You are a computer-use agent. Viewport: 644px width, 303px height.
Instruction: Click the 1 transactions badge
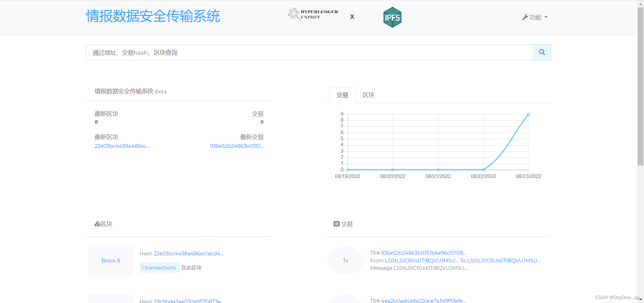click(159, 268)
